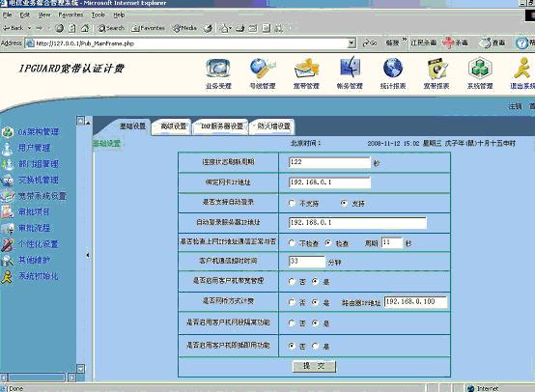535x392 pixels.
Task: Open 其他维护 sidebar icon
Action: click(x=8, y=261)
